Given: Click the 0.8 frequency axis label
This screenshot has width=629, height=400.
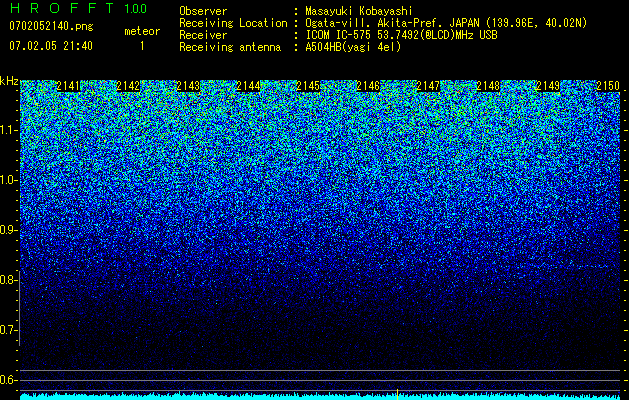Looking at the screenshot, I should [8, 280].
